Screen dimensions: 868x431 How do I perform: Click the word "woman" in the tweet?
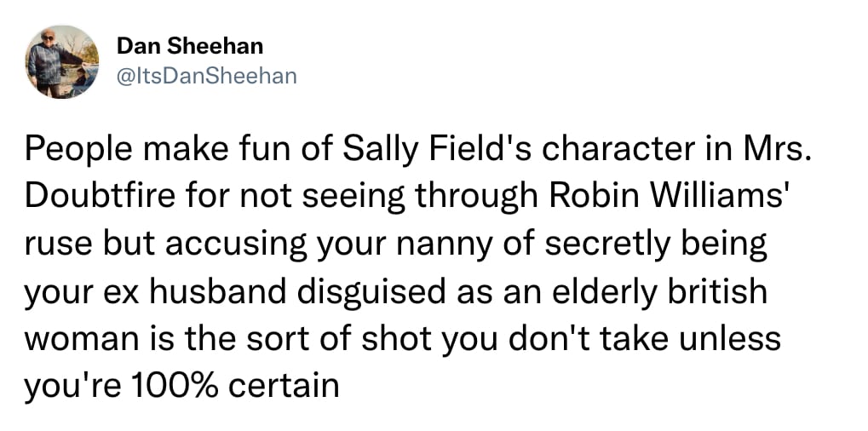pos(81,340)
